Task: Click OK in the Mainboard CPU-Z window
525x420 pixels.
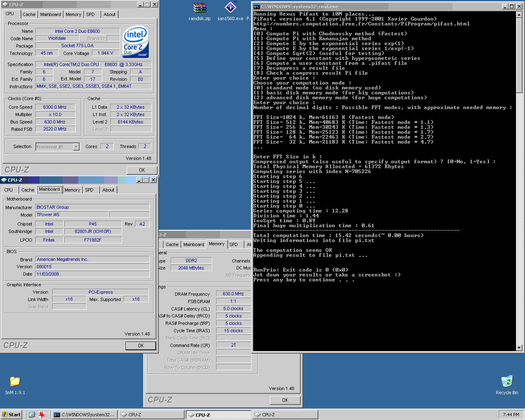Action: click(x=141, y=346)
